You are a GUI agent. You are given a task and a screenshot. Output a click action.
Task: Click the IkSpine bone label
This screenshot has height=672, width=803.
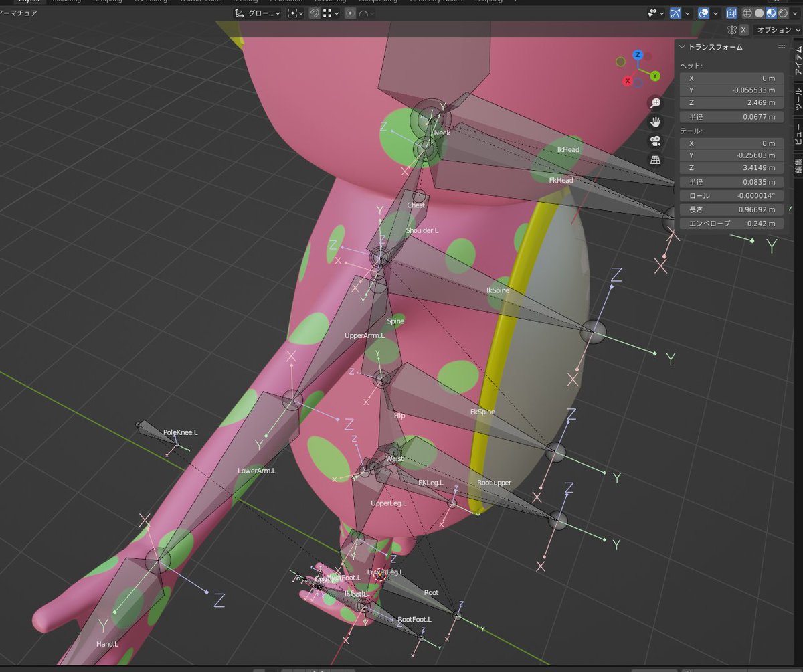[x=498, y=290]
